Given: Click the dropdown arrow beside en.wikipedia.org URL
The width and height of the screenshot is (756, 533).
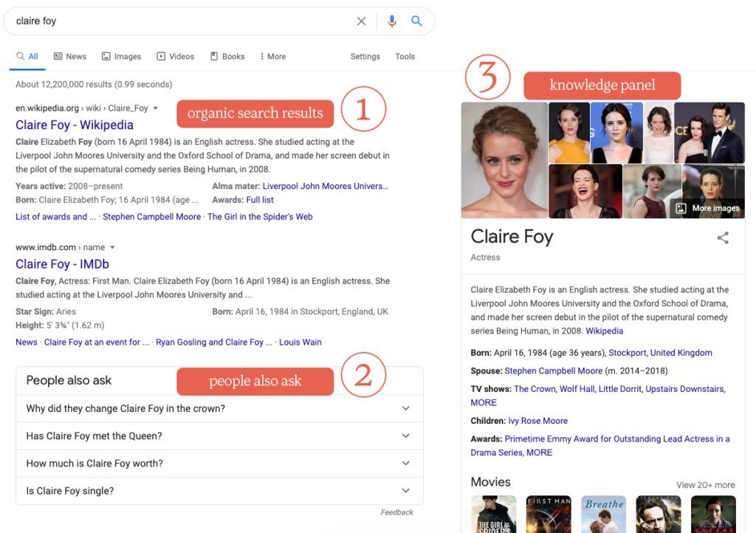Looking at the screenshot, I should [156, 109].
